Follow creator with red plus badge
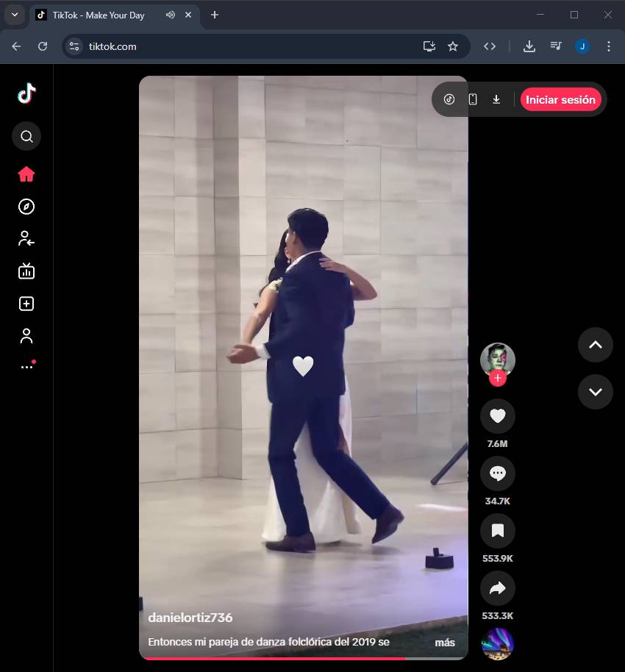The height and width of the screenshot is (672, 625). pyautogui.click(x=498, y=378)
